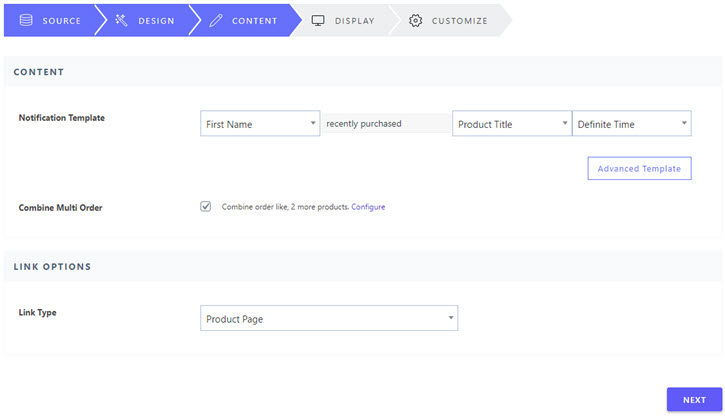Click the Display monitor icon
This screenshot has height=418, width=725.
click(318, 20)
